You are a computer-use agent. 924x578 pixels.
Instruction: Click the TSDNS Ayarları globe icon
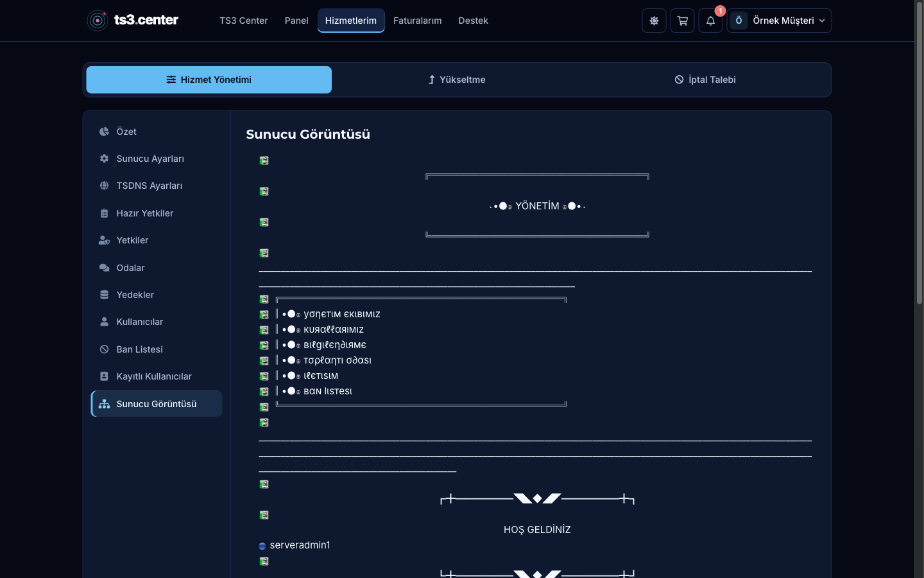(x=104, y=186)
